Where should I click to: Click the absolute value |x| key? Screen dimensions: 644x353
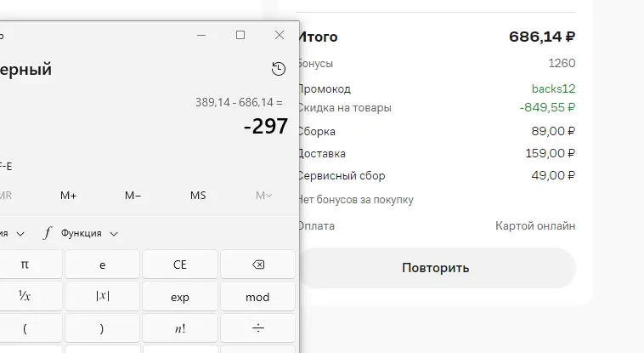click(x=102, y=297)
